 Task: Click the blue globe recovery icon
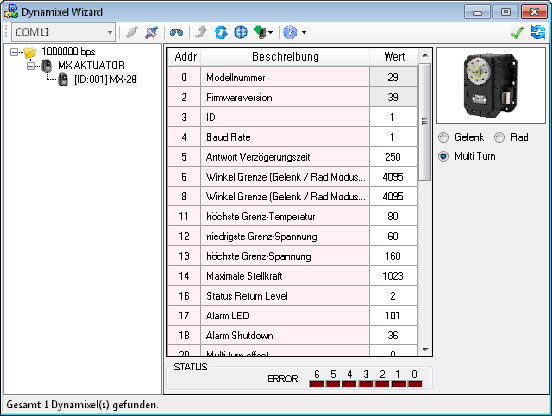[x=241, y=32]
